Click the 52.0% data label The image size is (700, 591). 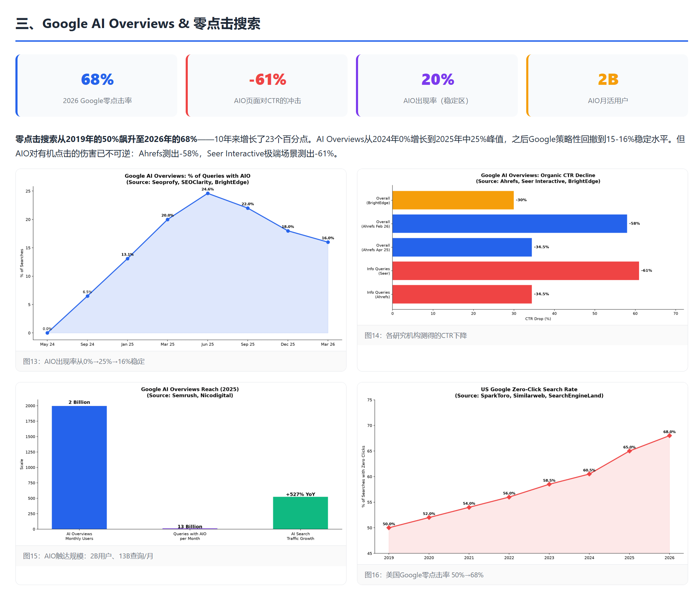429,514
